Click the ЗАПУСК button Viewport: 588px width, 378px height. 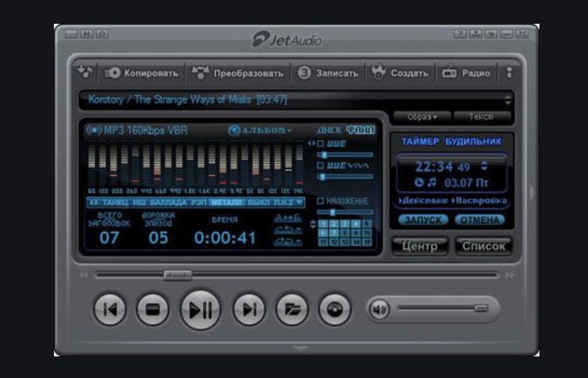click(x=423, y=220)
